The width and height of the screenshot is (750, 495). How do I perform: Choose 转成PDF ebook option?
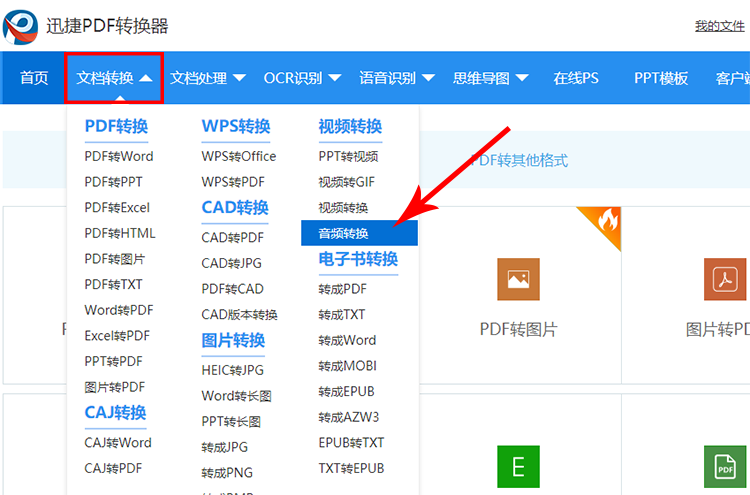click(x=342, y=289)
